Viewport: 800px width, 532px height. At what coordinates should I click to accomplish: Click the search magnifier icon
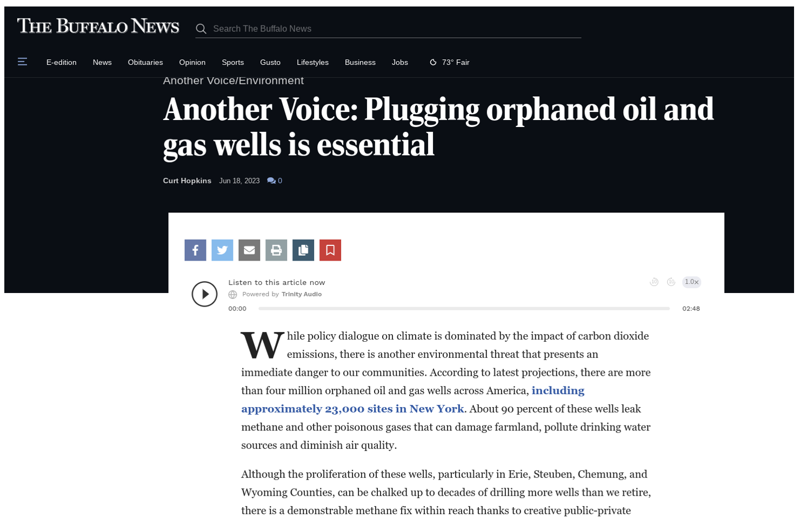201,29
